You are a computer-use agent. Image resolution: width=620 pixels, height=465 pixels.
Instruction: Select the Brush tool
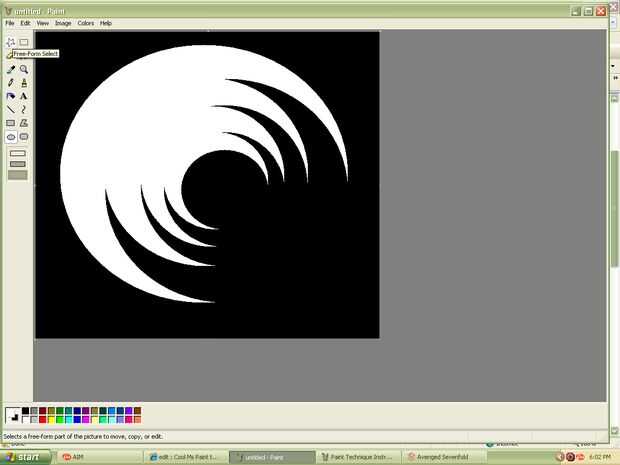click(x=24, y=83)
